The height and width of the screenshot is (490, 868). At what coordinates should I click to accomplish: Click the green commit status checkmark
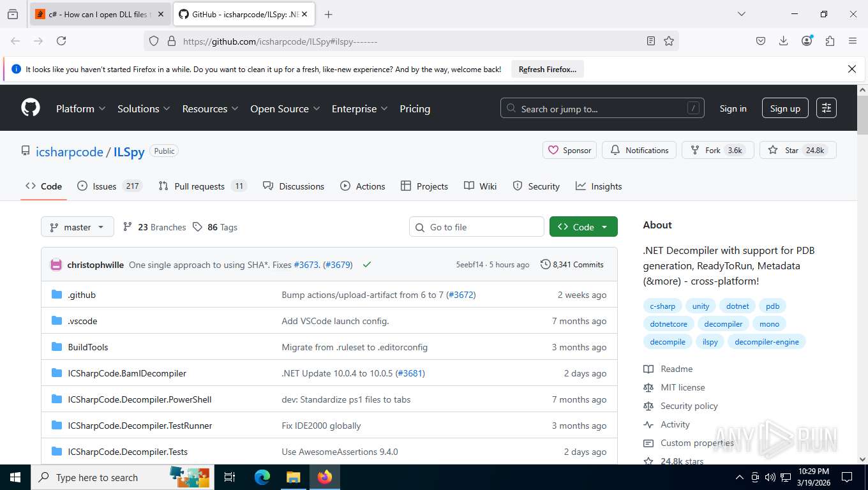click(367, 265)
